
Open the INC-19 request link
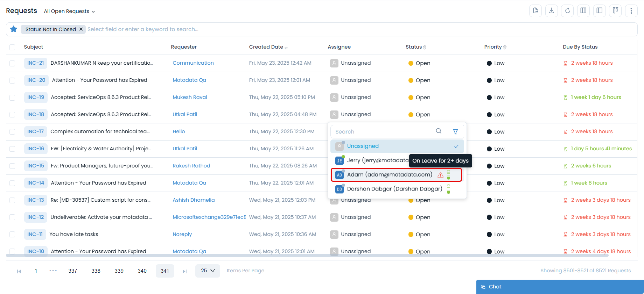pyautogui.click(x=36, y=97)
